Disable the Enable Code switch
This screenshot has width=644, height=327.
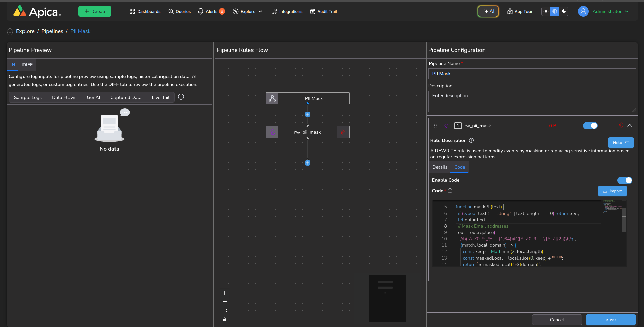point(625,180)
